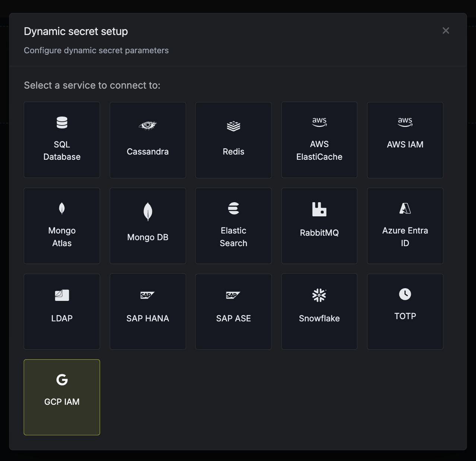Click the Google G logo icon
The width and height of the screenshot is (476, 461).
pos(62,380)
